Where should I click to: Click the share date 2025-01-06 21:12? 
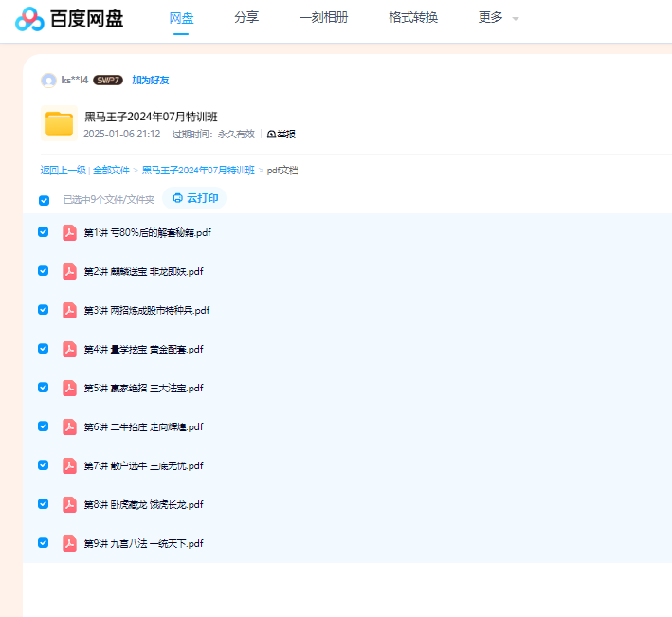(121, 135)
